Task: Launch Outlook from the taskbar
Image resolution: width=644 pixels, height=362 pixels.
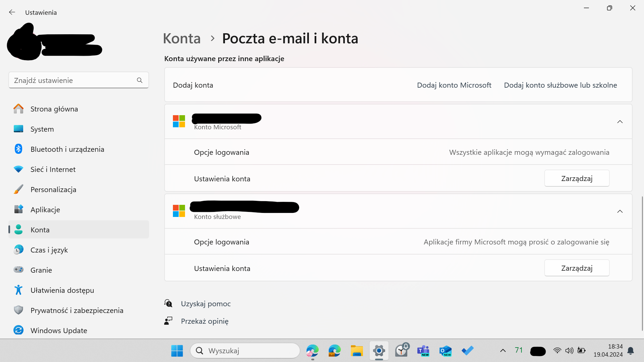Action: tap(446, 351)
